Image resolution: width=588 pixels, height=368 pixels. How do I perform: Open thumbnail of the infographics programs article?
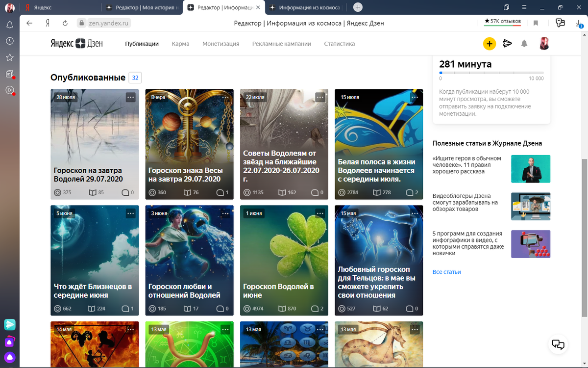tap(531, 244)
